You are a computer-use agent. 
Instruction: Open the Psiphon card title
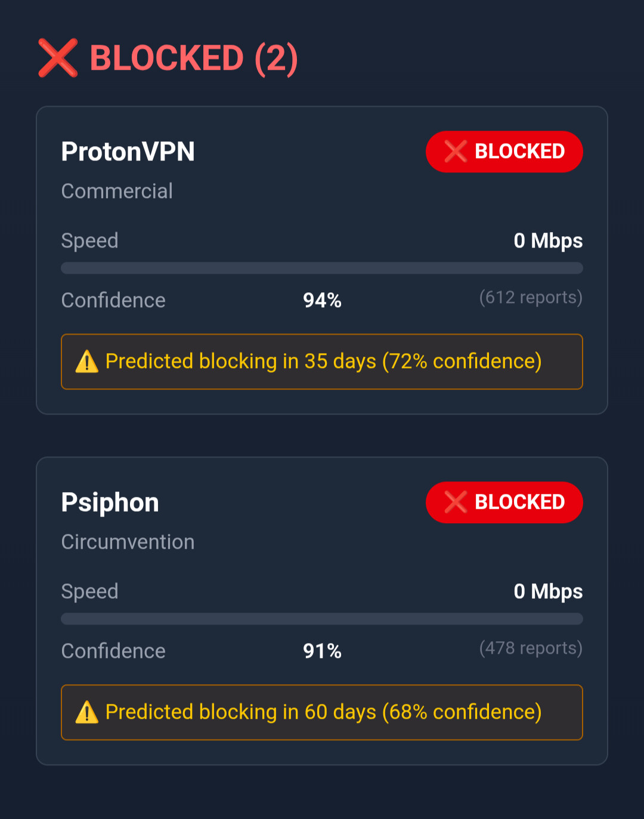(110, 502)
